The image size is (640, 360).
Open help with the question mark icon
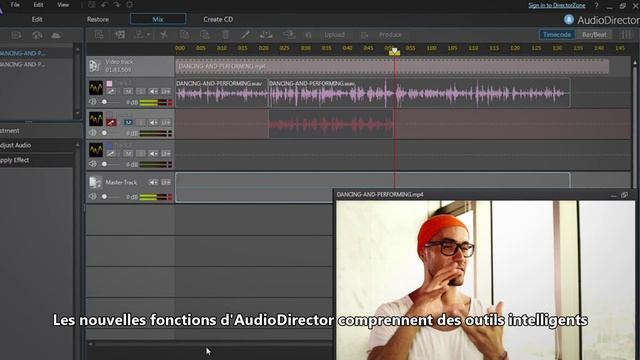[x=596, y=5]
